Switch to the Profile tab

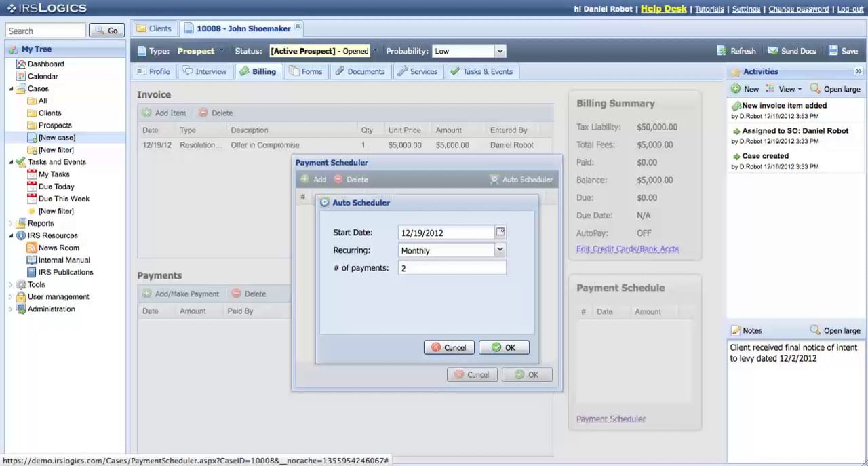pyautogui.click(x=153, y=71)
